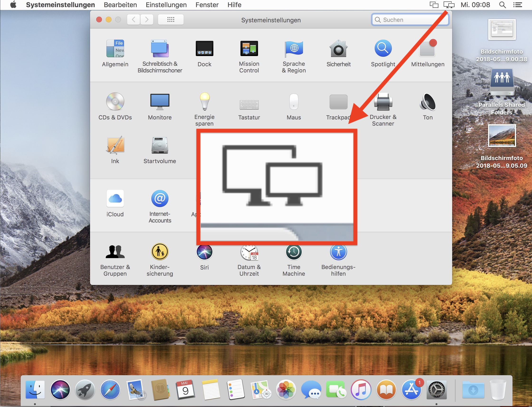Viewport: 532px width, 407px height.
Task: Open the Fenster menu
Action: [207, 5]
